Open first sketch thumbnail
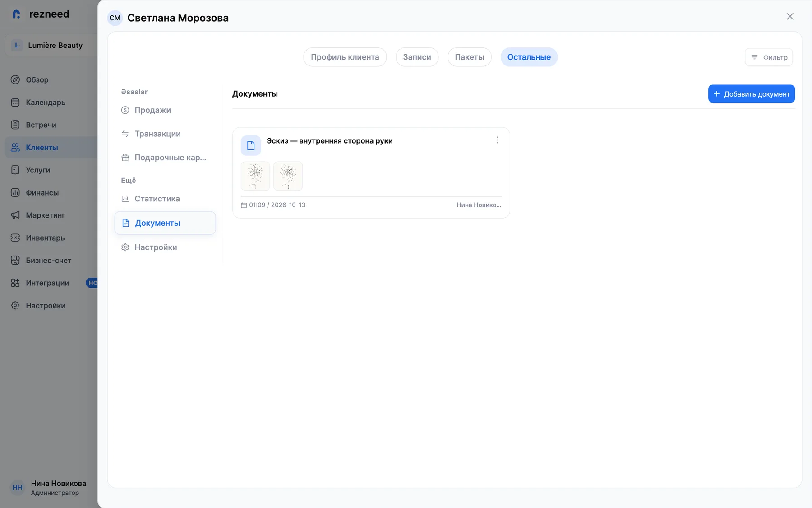Image resolution: width=812 pixels, height=508 pixels. pyautogui.click(x=255, y=176)
